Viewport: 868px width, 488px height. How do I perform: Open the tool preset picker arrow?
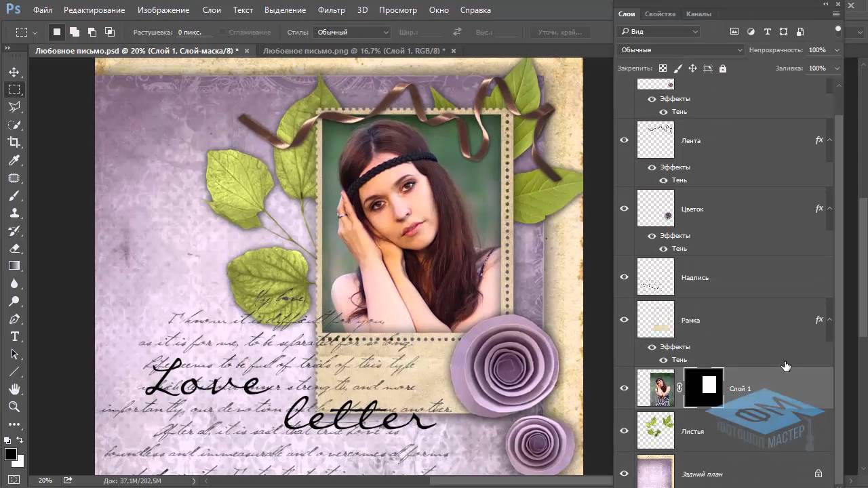35,32
